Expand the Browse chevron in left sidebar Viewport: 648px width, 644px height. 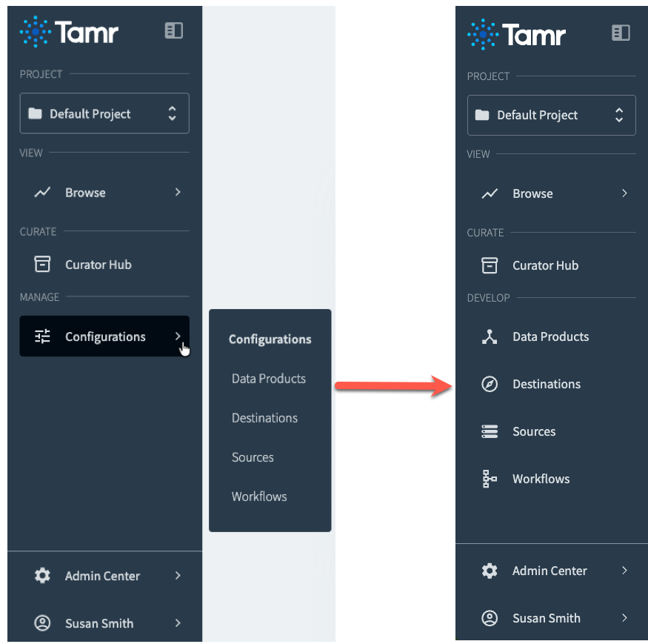click(x=178, y=193)
